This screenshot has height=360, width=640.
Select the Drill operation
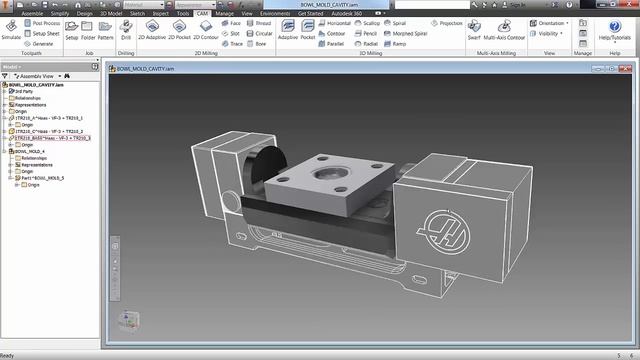coord(126,30)
